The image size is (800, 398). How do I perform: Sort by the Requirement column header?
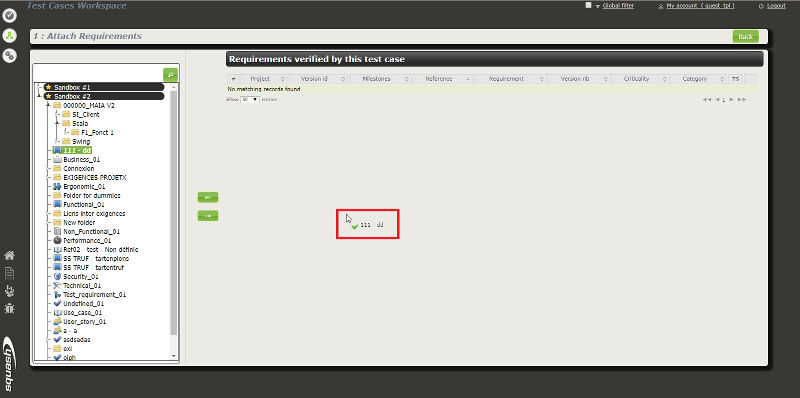pyautogui.click(x=510, y=79)
